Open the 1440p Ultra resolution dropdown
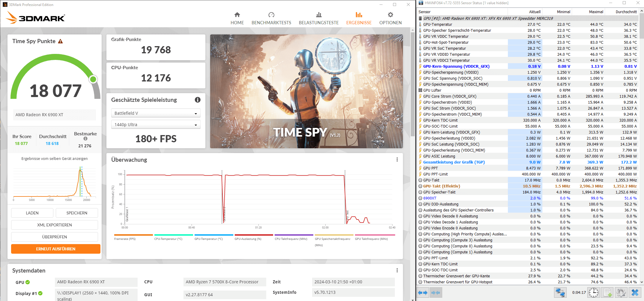The image size is (644, 301). coord(156,124)
